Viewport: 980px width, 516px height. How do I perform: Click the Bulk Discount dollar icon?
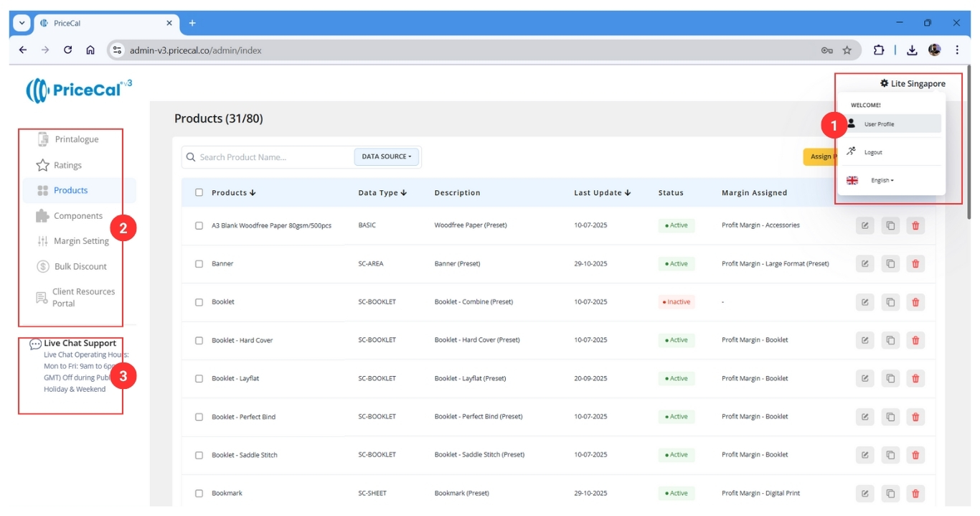(43, 266)
